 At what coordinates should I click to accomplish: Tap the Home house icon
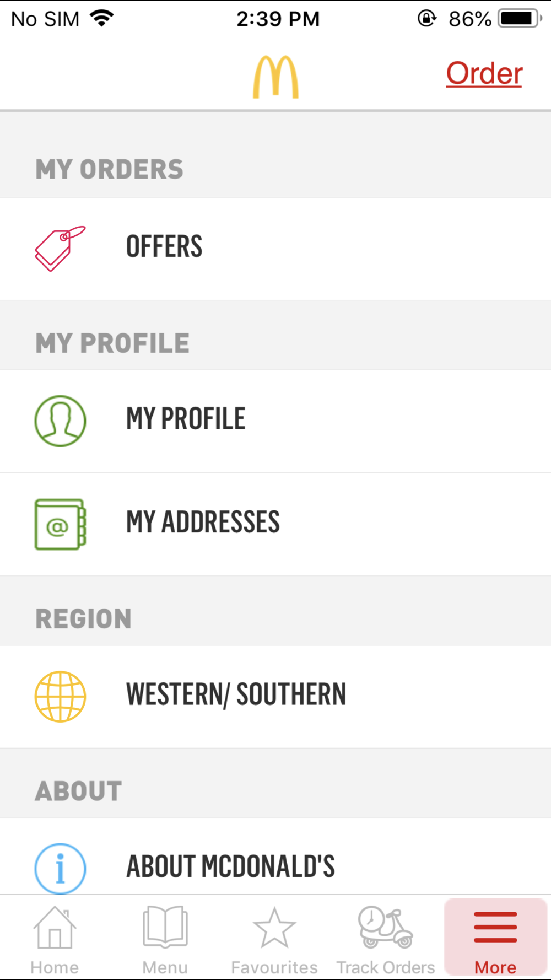pos(55,928)
